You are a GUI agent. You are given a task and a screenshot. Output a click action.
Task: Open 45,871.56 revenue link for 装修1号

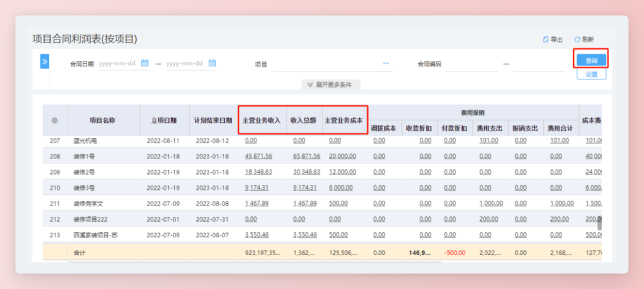pos(258,156)
